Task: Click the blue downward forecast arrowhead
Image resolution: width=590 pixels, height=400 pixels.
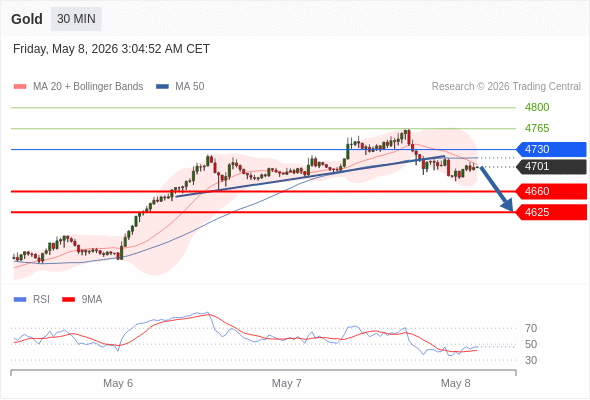Action: [x=508, y=205]
